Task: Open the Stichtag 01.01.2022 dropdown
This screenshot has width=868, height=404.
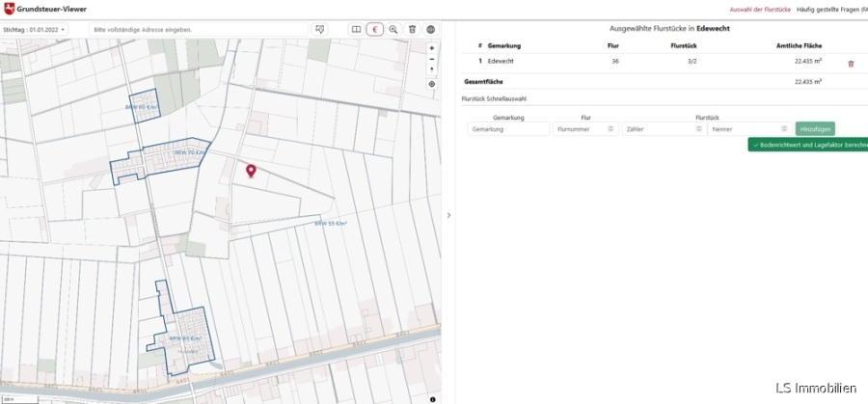Action: click(x=35, y=30)
